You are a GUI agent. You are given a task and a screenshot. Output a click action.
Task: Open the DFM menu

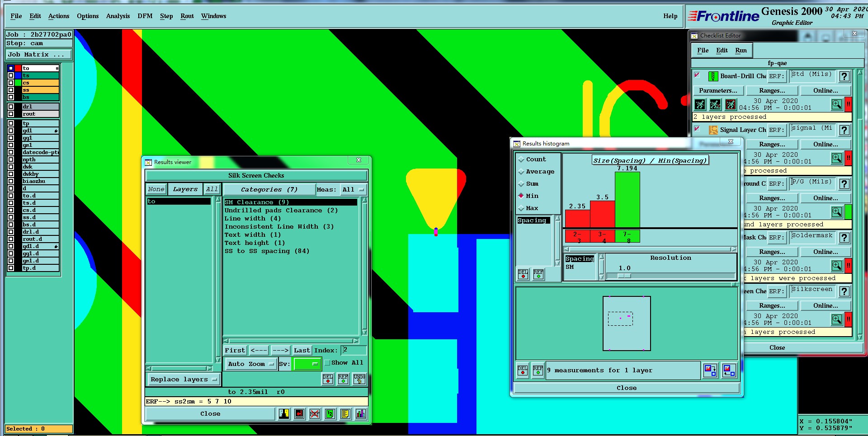point(145,16)
